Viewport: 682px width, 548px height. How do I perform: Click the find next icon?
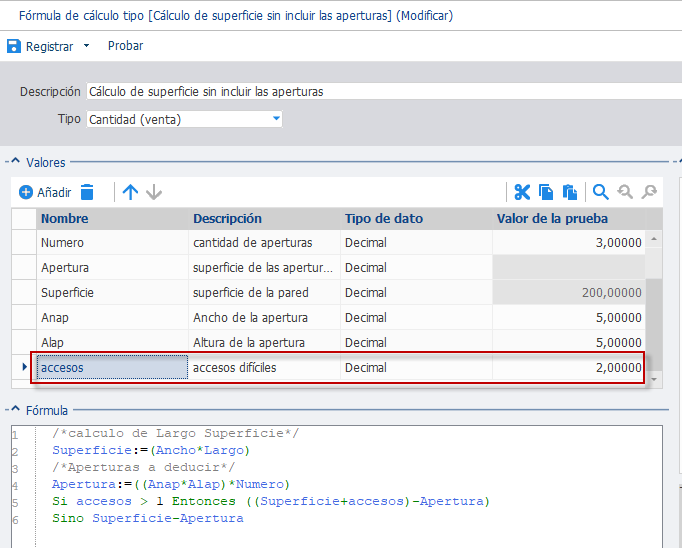pos(649,192)
